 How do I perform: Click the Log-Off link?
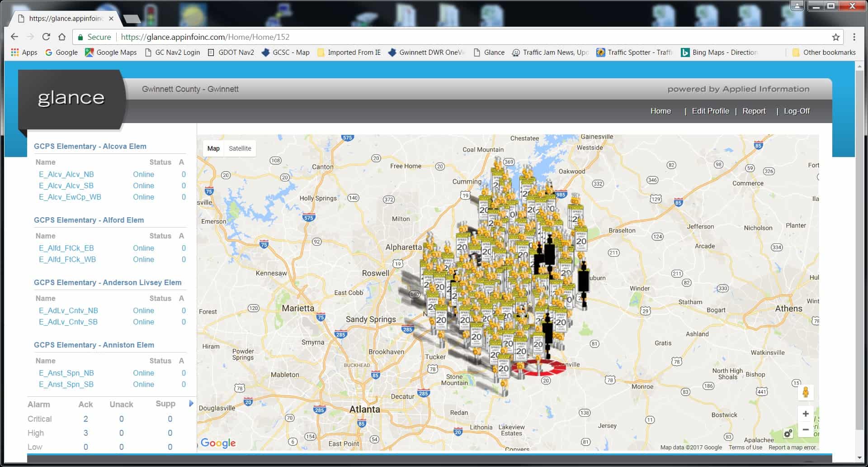coord(797,111)
